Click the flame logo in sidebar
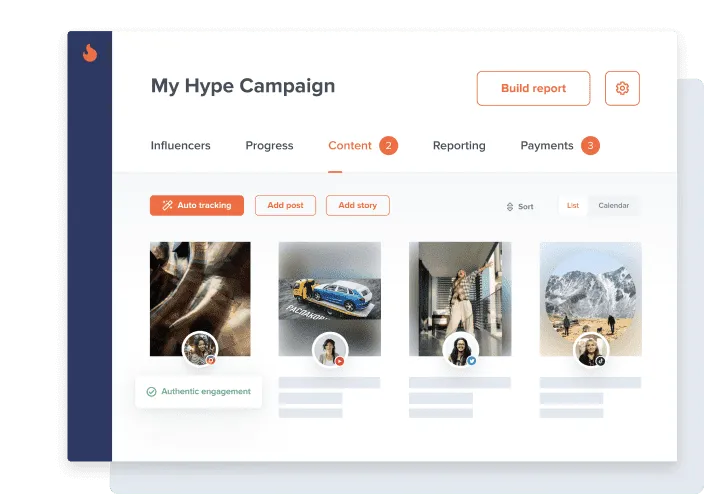Image resolution: width=704 pixels, height=495 pixels. [90, 53]
